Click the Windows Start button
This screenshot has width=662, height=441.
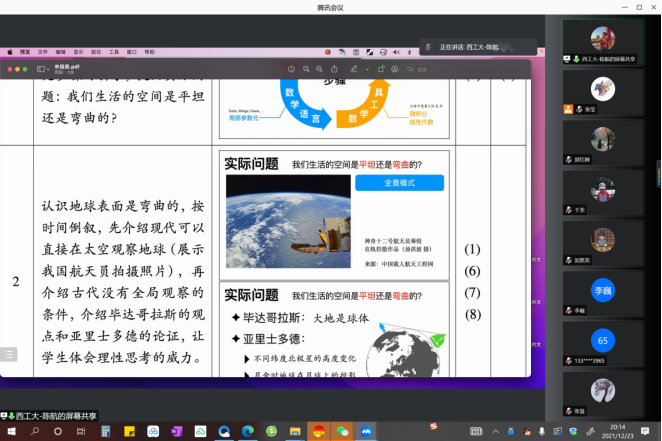pos(10,431)
